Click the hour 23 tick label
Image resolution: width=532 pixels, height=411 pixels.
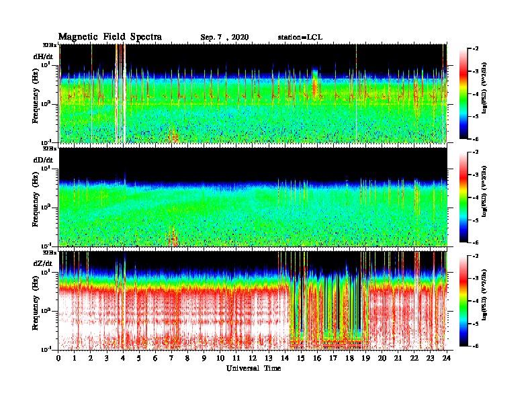coord(431,358)
